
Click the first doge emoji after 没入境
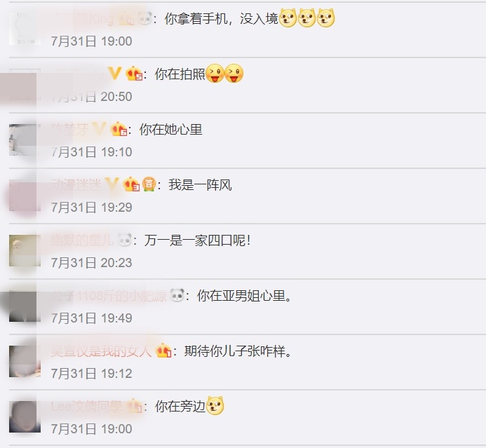click(288, 18)
